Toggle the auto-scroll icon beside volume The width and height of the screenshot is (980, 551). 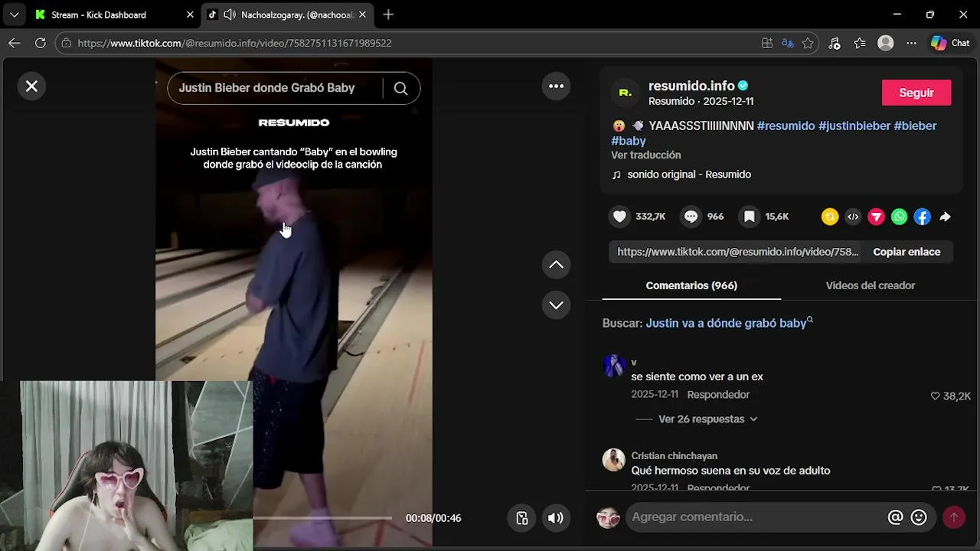[522, 518]
